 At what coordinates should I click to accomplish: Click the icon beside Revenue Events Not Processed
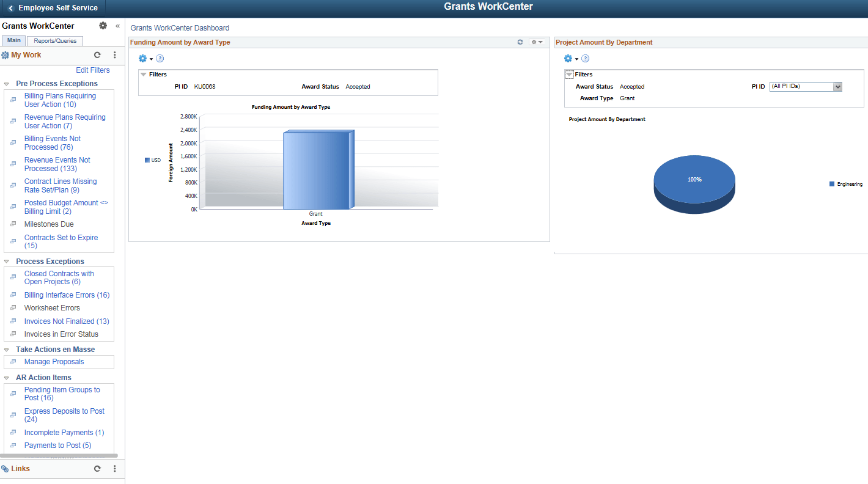pos(13,164)
